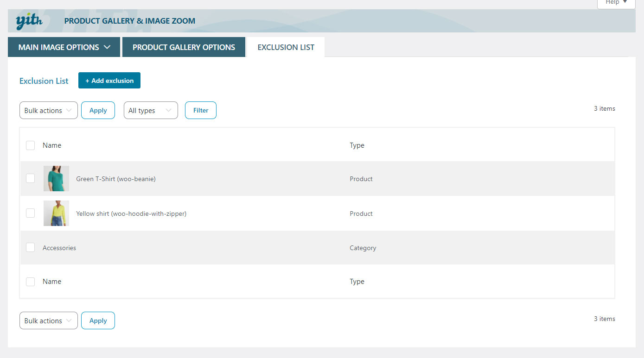Select the Exclusion List tab
Image resolution: width=644 pixels, height=358 pixels.
[286, 47]
